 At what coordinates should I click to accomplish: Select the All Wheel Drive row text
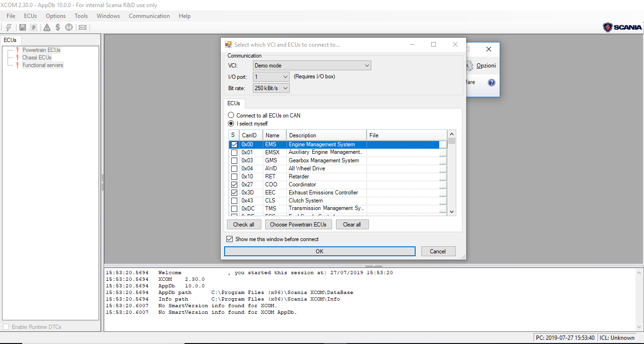pyautogui.click(x=307, y=168)
